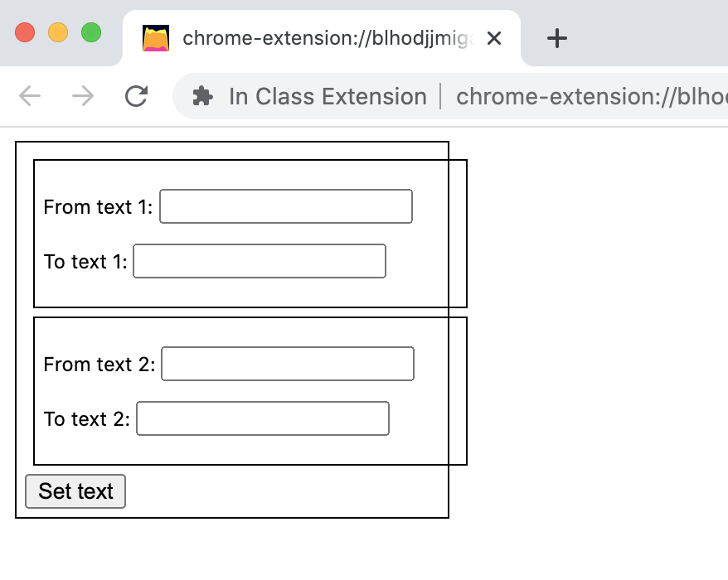Click the "From text 1:" label
Screen dimensions: 728x580
point(98,207)
